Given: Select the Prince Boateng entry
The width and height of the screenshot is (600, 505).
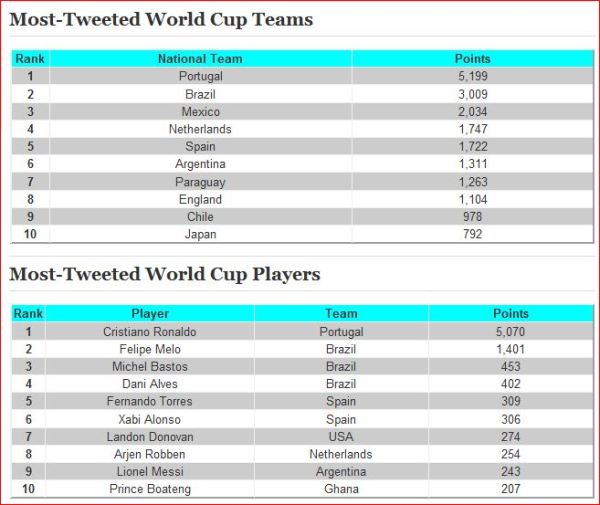Looking at the screenshot, I should tap(150, 489).
